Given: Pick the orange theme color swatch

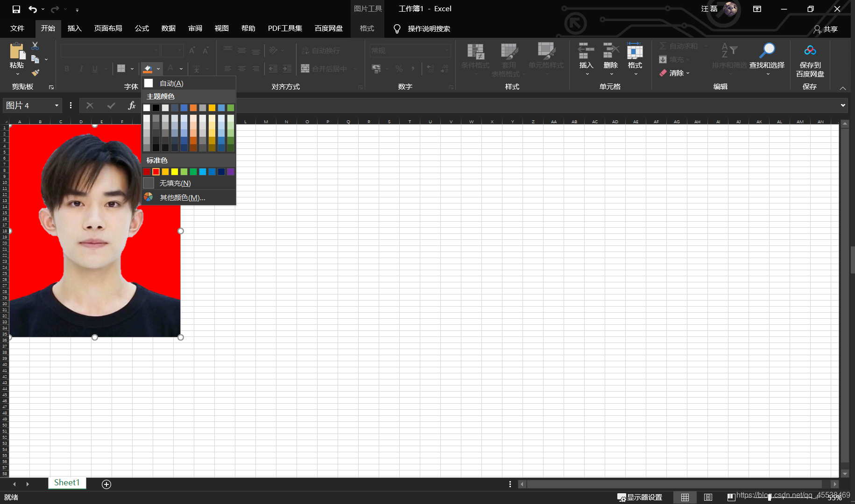Looking at the screenshot, I should point(193,108).
